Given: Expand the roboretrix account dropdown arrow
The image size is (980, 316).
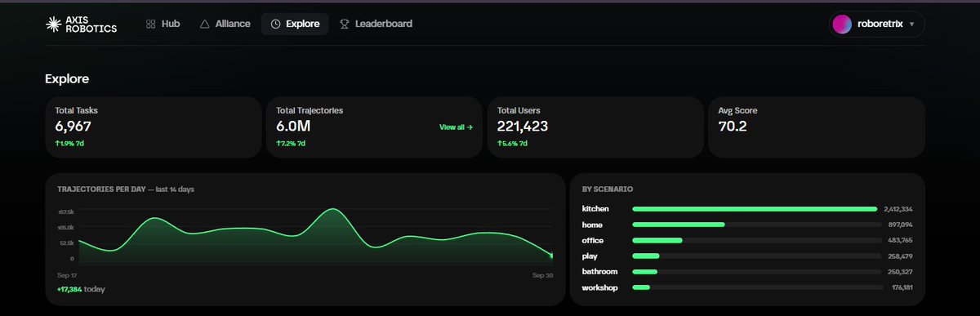Looking at the screenshot, I should pos(911,24).
